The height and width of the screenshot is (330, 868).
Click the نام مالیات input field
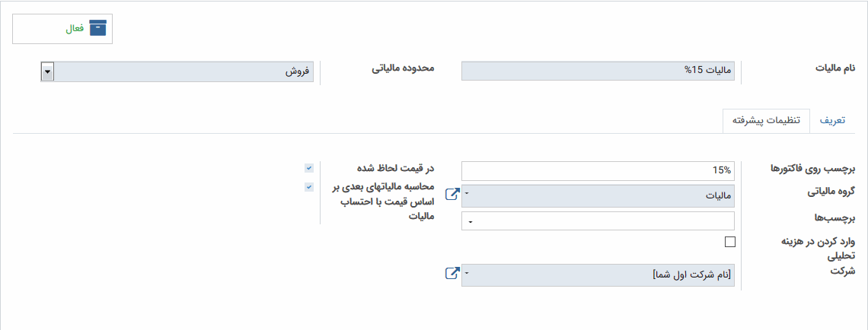click(598, 71)
